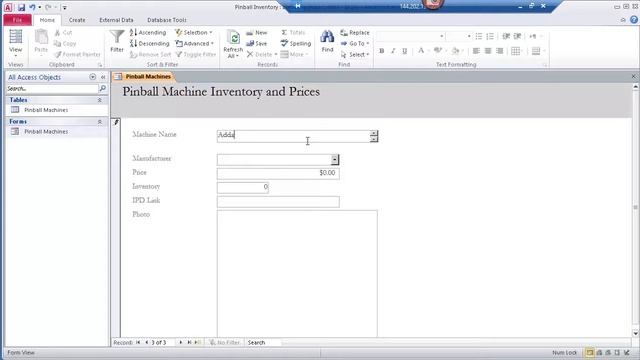Screen dimensions: 640x360
Task: Open All Access Objects category menu arrow
Action: click(x=93, y=77)
